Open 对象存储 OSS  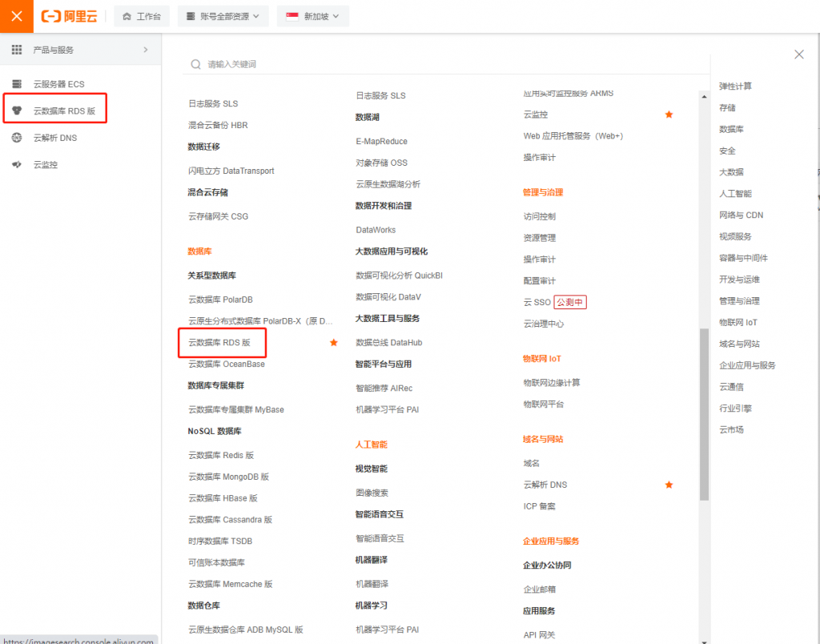(x=381, y=163)
